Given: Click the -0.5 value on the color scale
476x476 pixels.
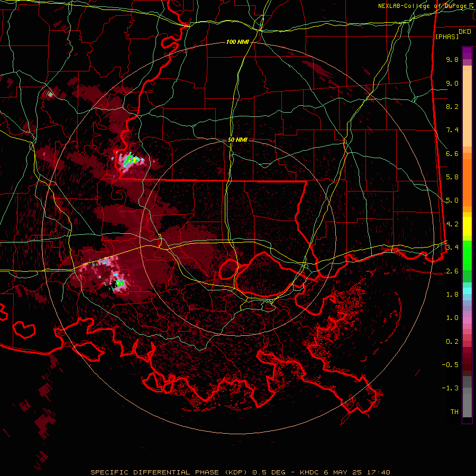Looking at the screenshot, I should pyautogui.click(x=450, y=365).
